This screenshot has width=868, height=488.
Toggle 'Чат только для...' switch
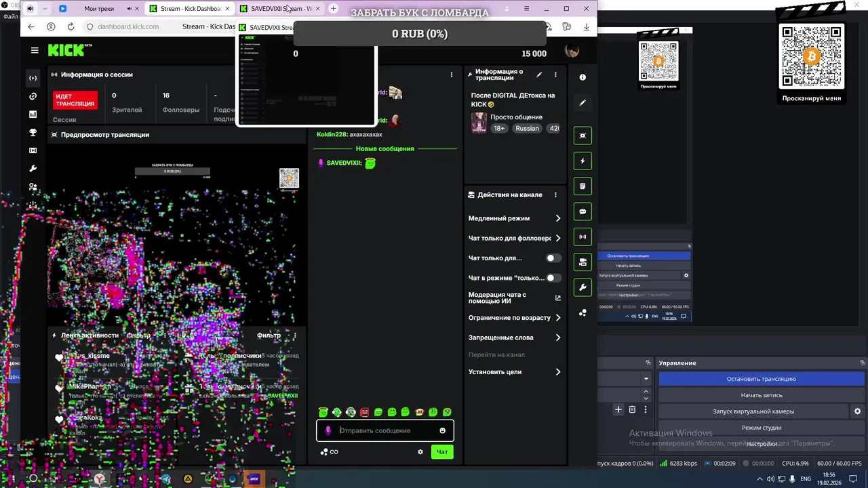pos(554,258)
